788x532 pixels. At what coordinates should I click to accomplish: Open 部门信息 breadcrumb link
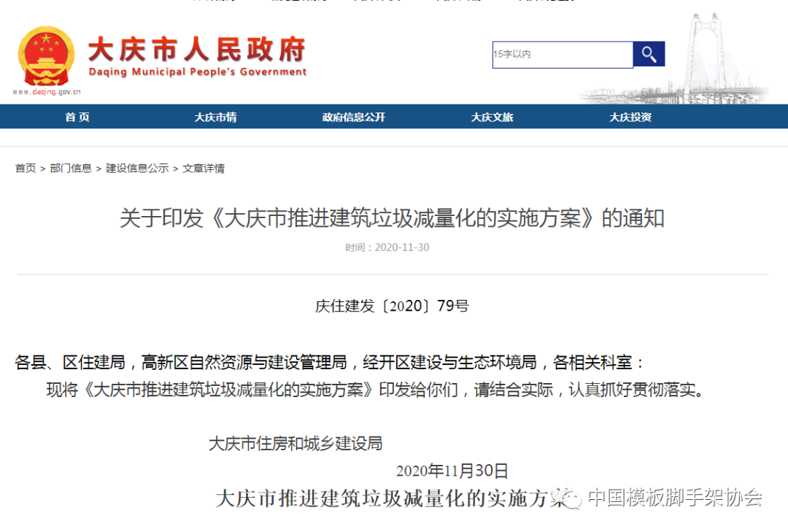tap(71, 169)
